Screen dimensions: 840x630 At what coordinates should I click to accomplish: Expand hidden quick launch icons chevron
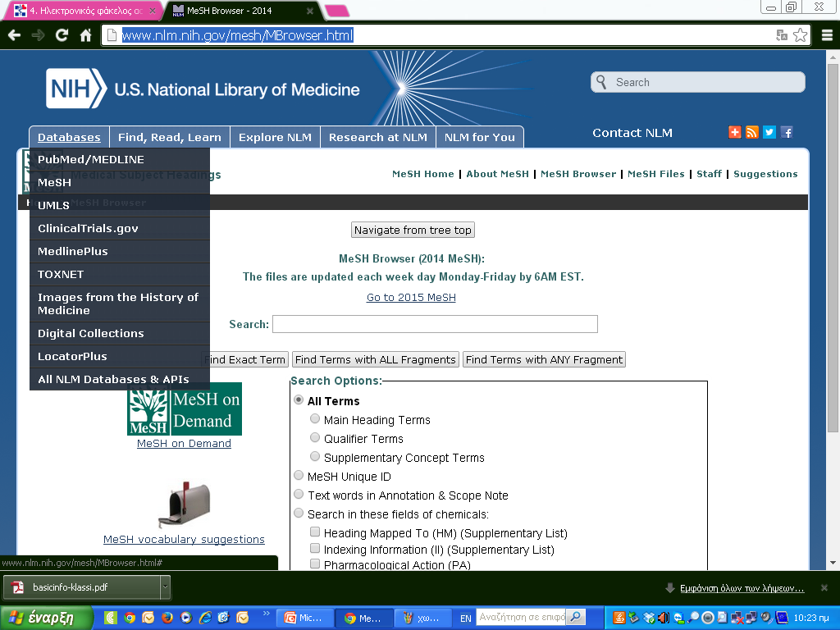coord(267,613)
